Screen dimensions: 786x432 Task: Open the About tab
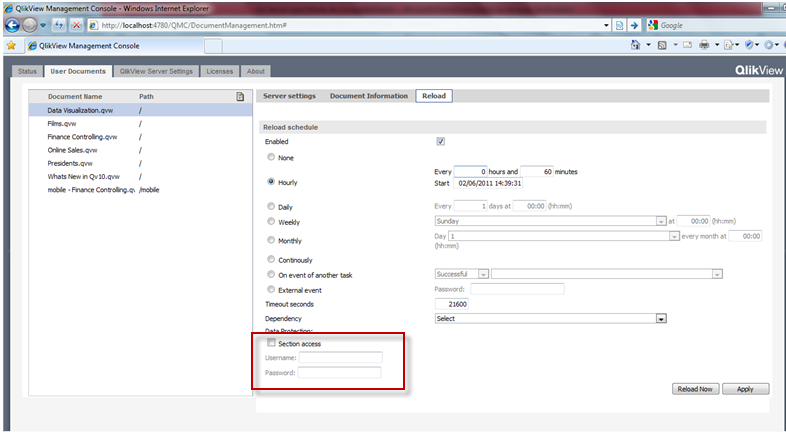[256, 71]
